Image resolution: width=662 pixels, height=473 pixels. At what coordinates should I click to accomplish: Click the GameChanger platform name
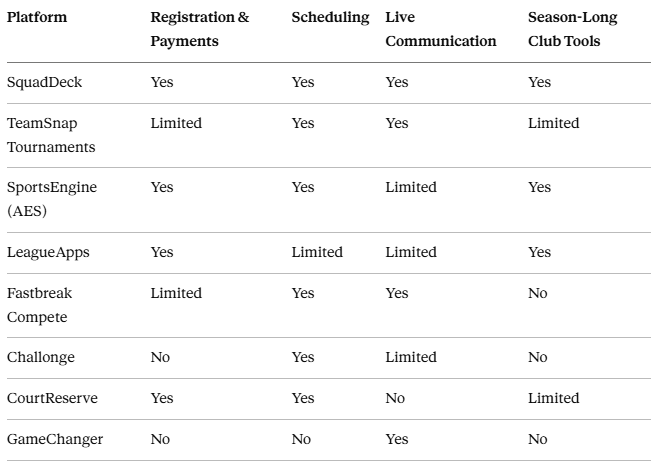(55, 439)
